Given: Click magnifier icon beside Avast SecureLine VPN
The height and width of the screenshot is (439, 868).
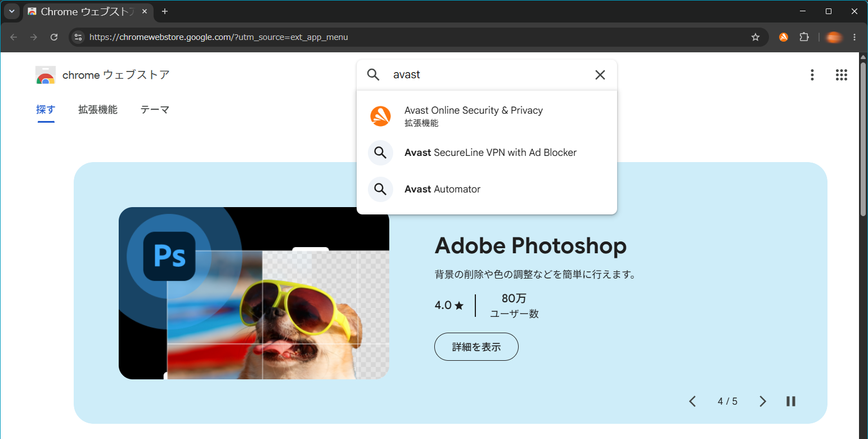Looking at the screenshot, I should coord(381,153).
